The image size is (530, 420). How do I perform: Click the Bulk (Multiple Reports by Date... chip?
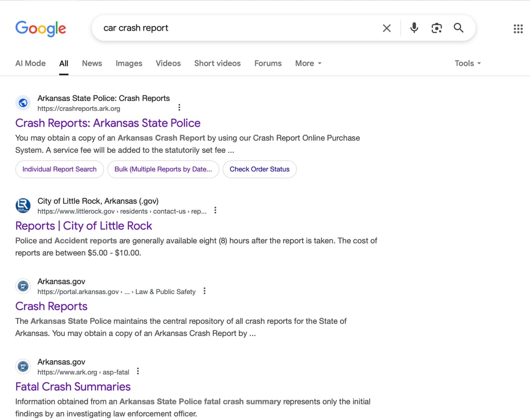pos(163,169)
